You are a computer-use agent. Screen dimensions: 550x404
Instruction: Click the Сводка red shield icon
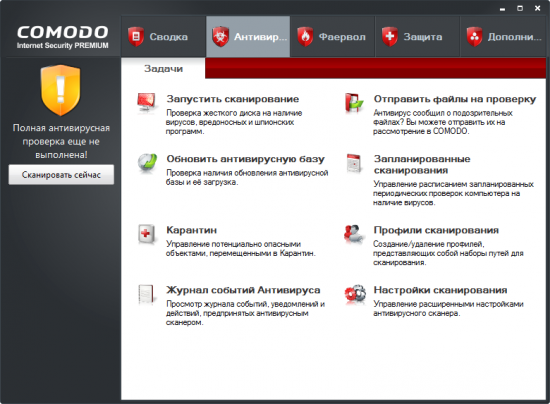(x=136, y=36)
